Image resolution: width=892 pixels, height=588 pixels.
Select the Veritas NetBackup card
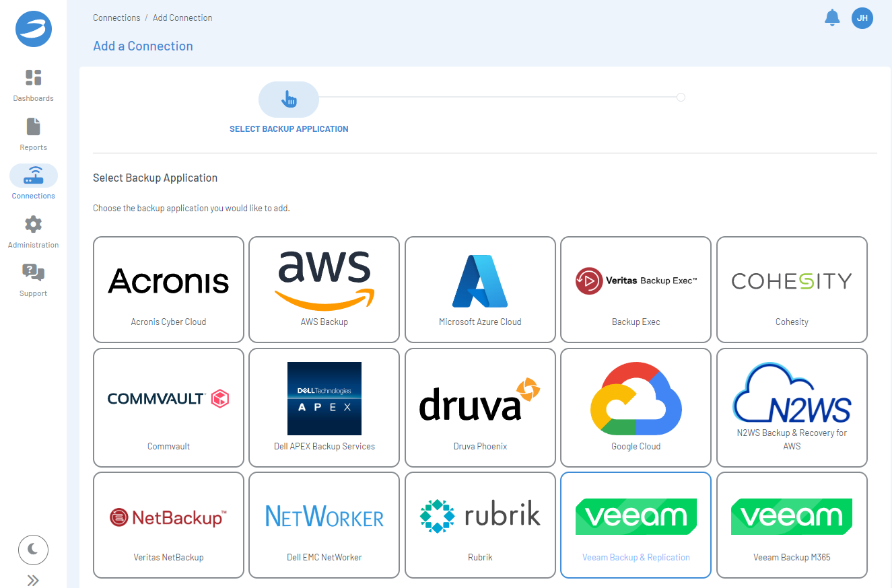click(x=168, y=525)
